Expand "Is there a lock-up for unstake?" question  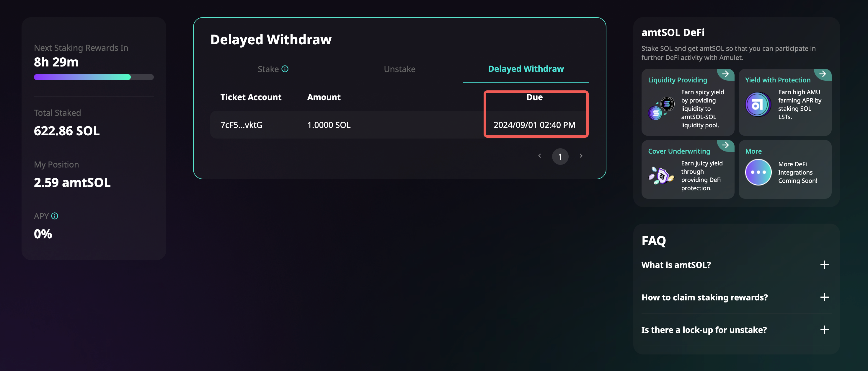[x=824, y=330]
